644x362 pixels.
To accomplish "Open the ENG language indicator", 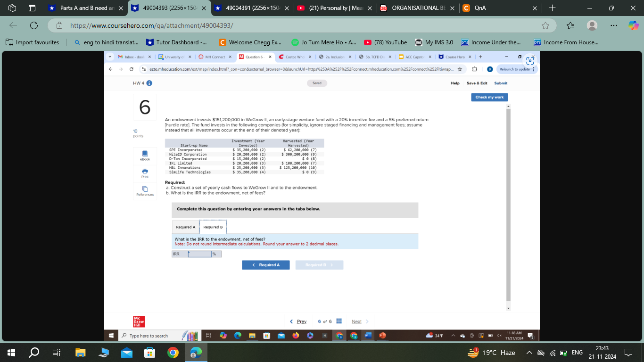I will [x=577, y=353].
